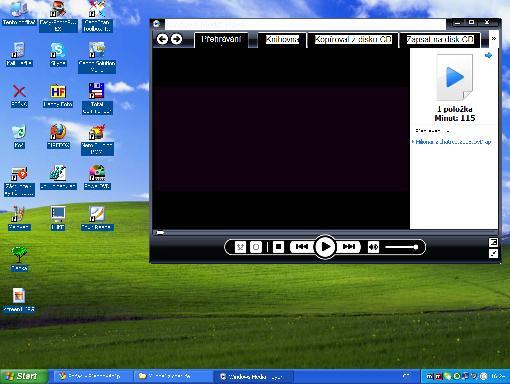Switch to full screen via lower corner button
This screenshot has height=384, width=510.
click(x=493, y=254)
